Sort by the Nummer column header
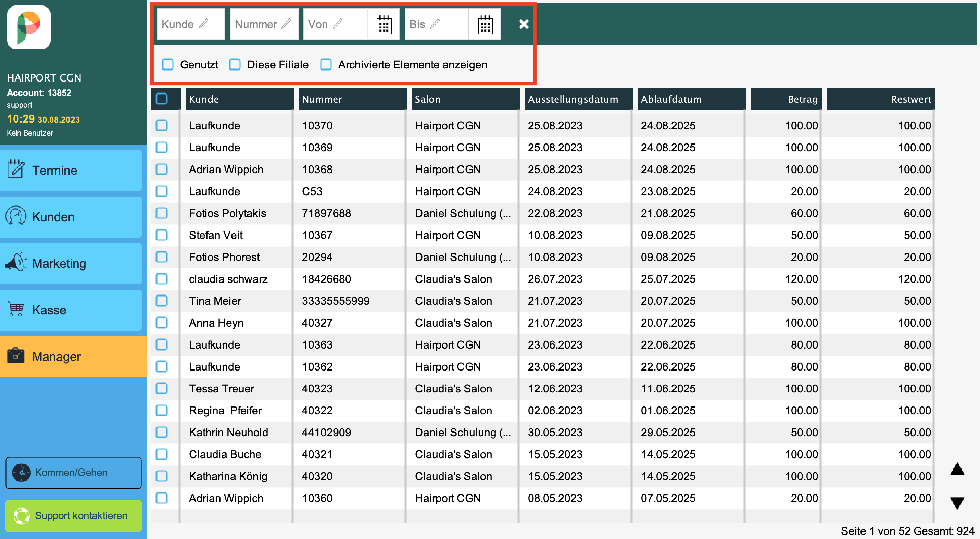 (x=352, y=99)
